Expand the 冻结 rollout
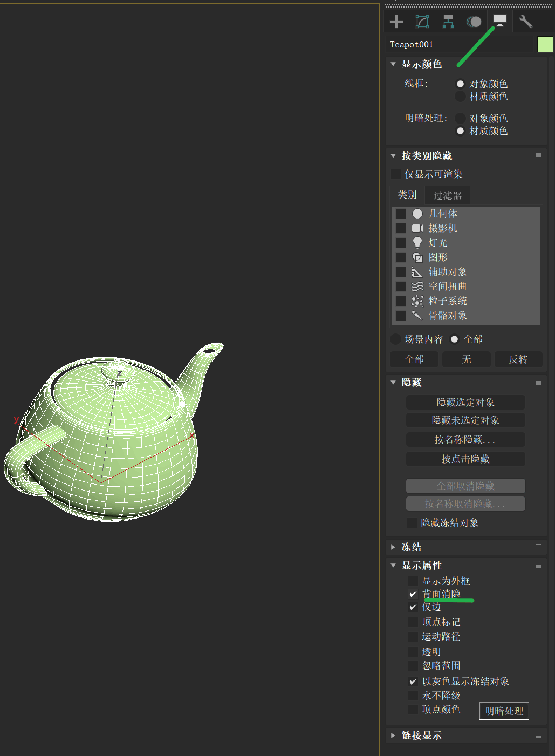The width and height of the screenshot is (555, 756). coord(393,547)
